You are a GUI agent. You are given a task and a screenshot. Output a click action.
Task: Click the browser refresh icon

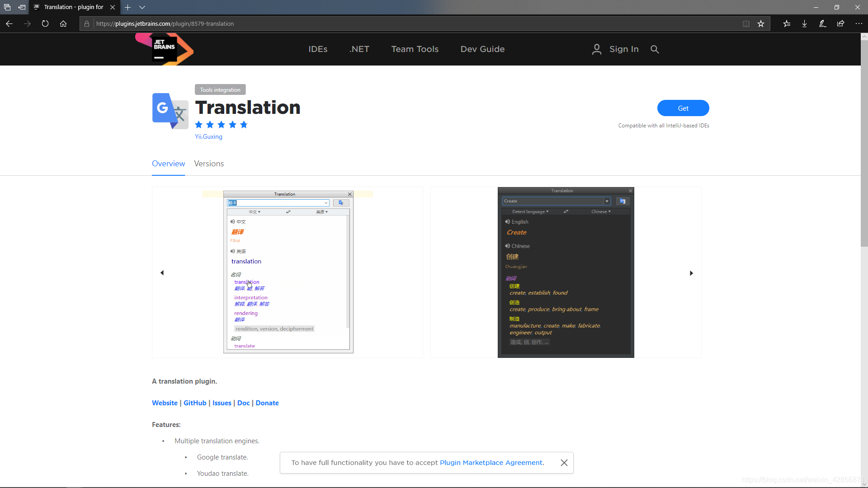pyautogui.click(x=45, y=23)
